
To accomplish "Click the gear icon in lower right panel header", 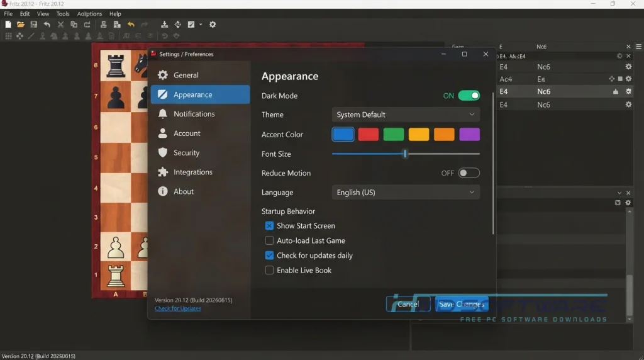I will coord(628,203).
